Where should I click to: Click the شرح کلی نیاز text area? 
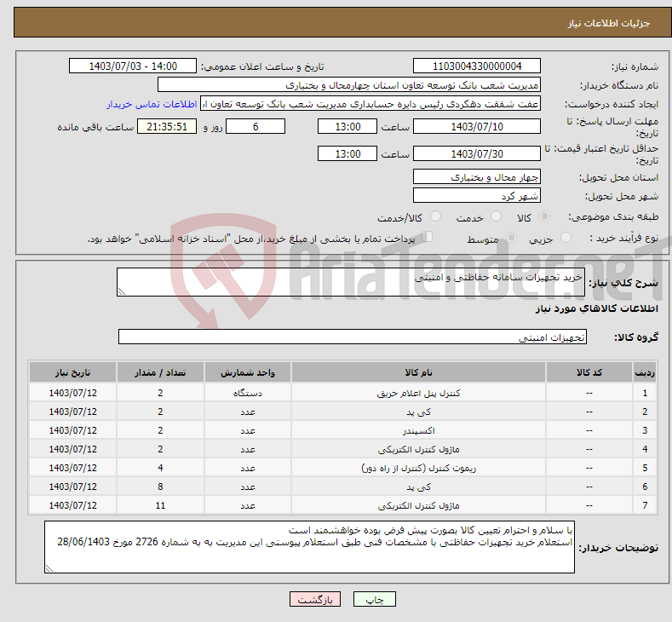coord(351,282)
